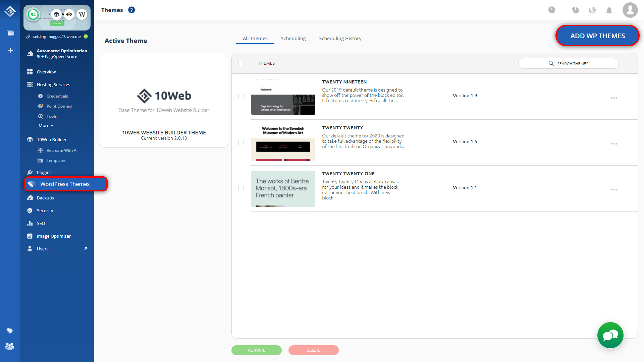Open the Twenty Twenty-One theme thumbnail
The width and height of the screenshot is (644, 362).
[283, 188]
